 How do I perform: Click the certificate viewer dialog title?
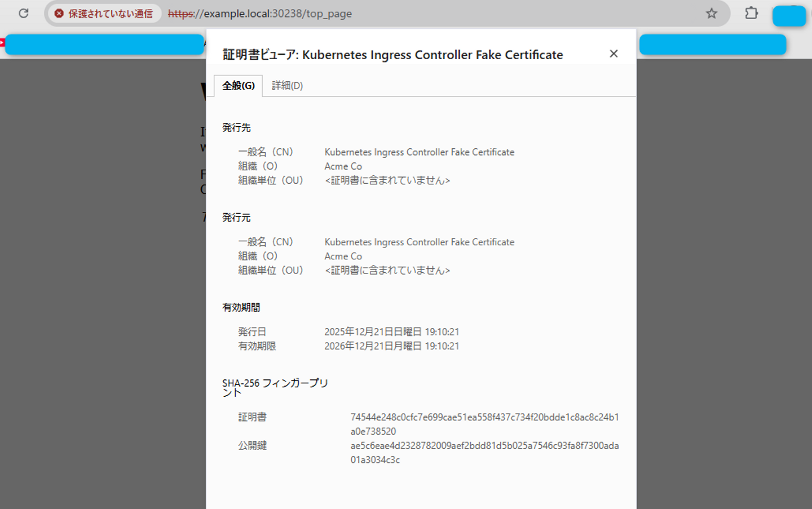point(392,55)
